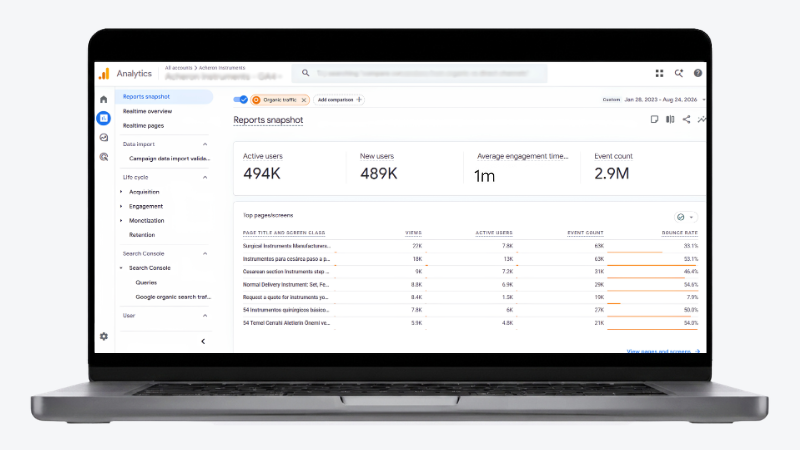800x450 pixels.
Task: Click the search magnifier icon
Action: coord(305,73)
